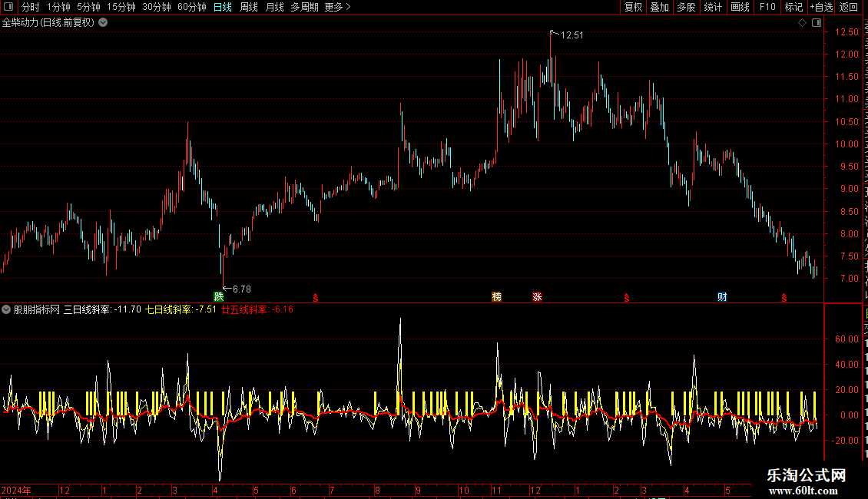868x499 pixels.
Task: Click the red 涨 event marker
Action: 537,297
